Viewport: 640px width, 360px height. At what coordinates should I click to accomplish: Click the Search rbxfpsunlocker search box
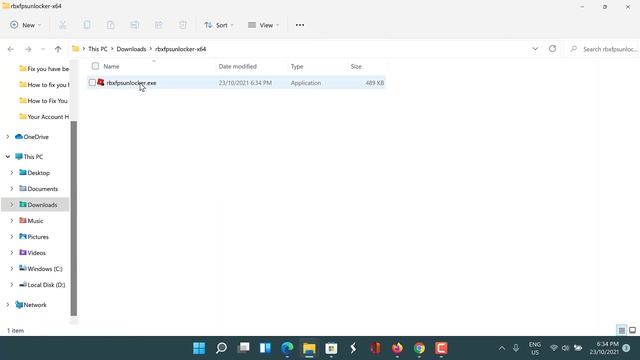tap(603, 49)
